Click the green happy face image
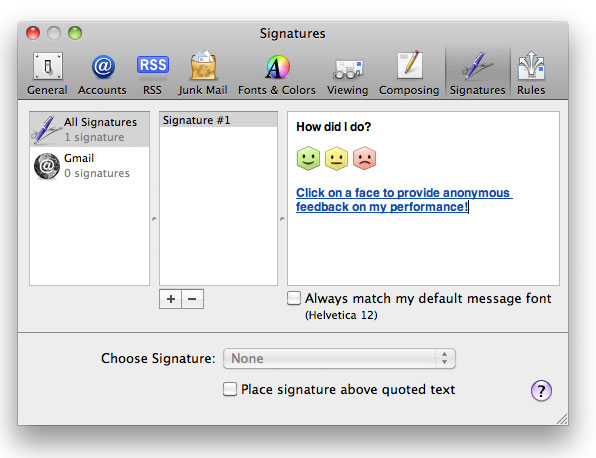The height and width of the screenshot is (458, 596). 308,158
